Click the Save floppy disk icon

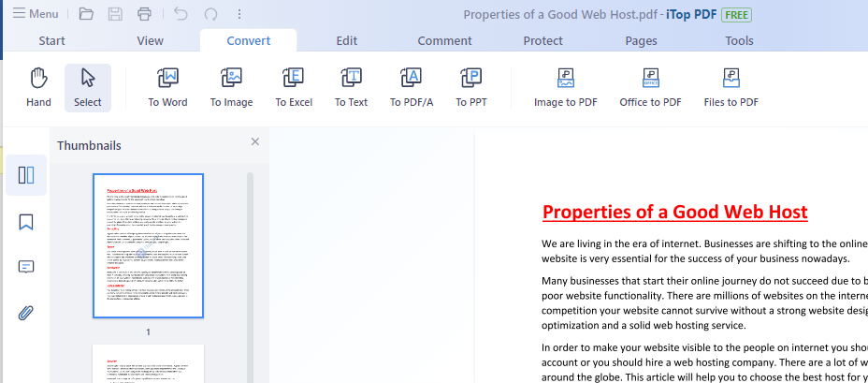[x=115, y=14]
